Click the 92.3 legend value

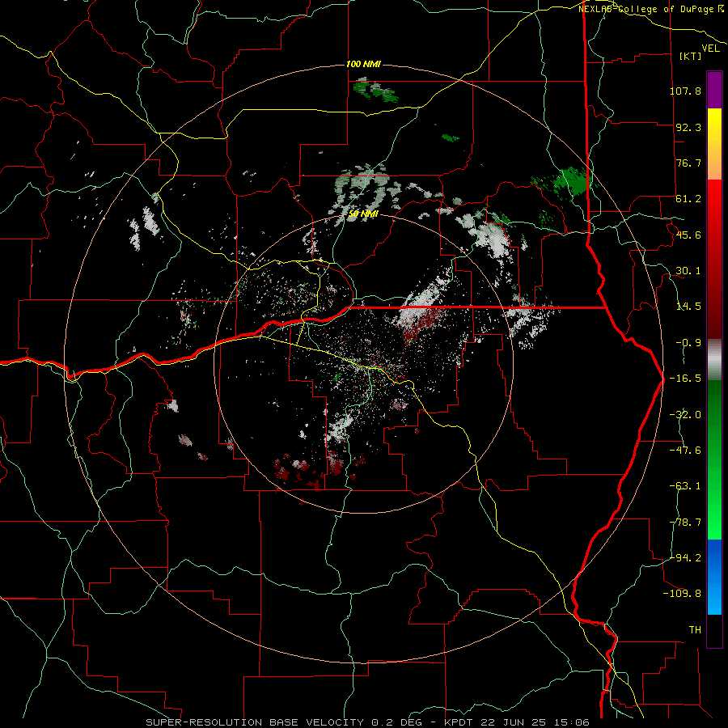coord(688,127)
